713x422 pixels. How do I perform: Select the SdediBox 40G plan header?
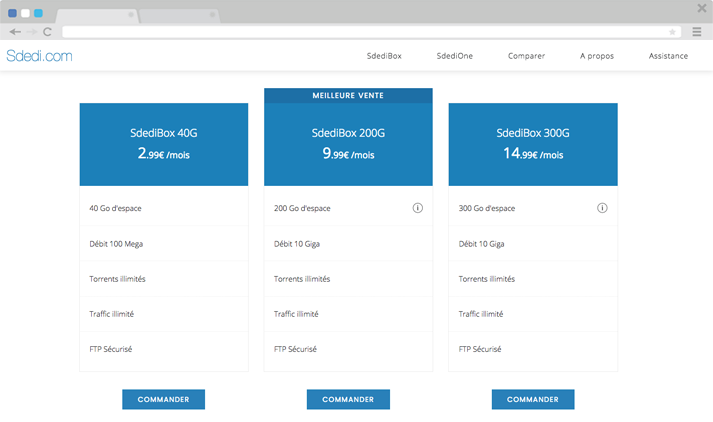[x=164, y=145]
